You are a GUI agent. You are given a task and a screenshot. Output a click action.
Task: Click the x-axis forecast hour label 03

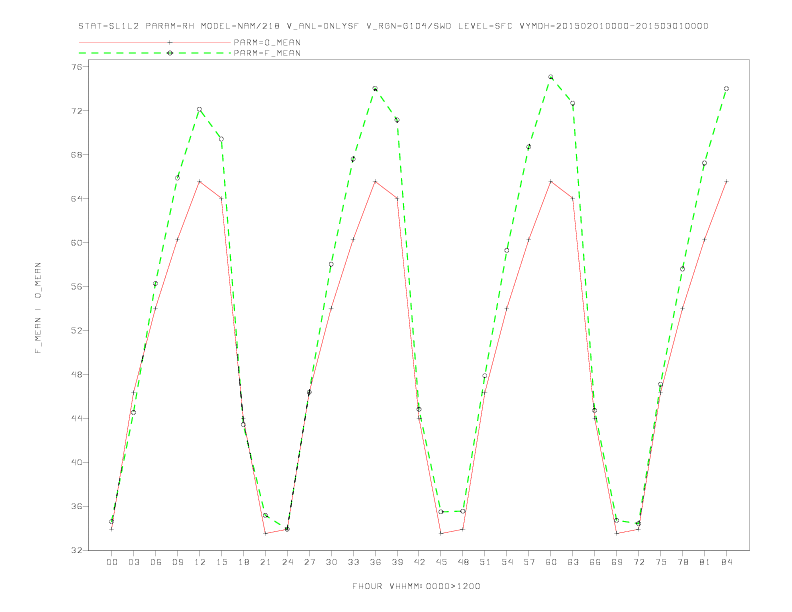point(133,562)
